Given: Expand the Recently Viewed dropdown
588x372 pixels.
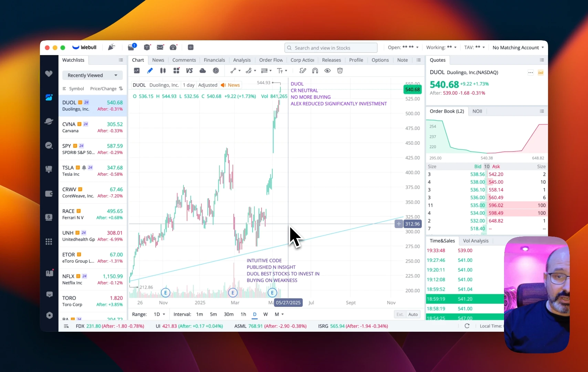Looking at the screenshot, I should pos(93,75).
